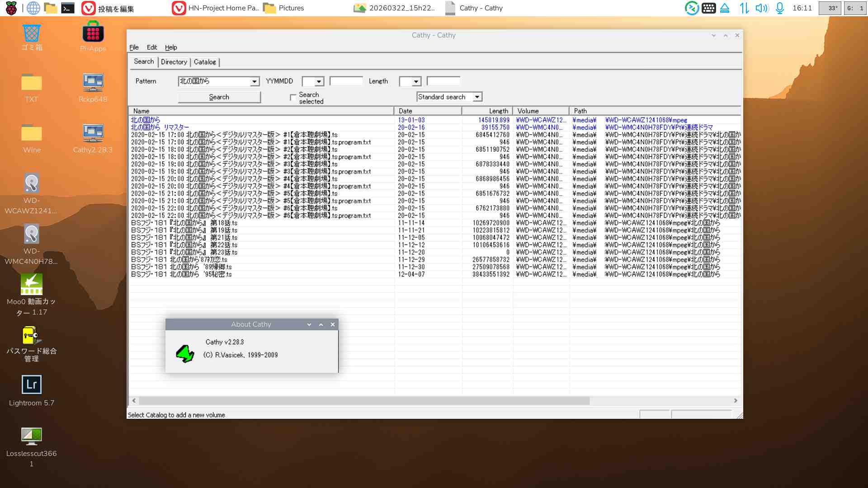Toggle the Search selected checkbox

[x=293, y=98]
